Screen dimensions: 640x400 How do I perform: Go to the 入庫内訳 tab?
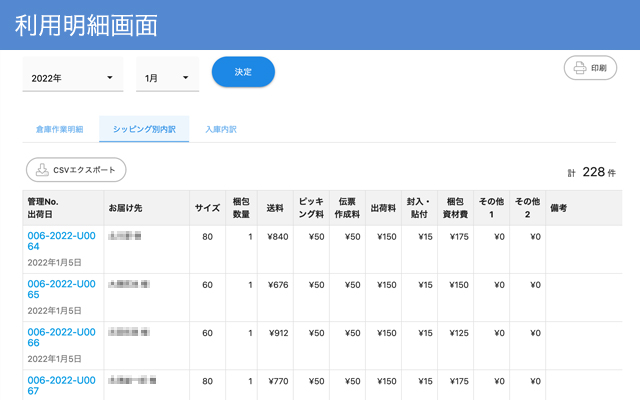tap(220, 130)
